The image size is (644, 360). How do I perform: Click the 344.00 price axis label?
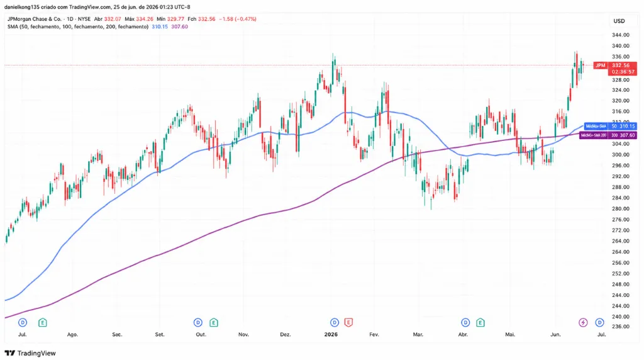click(x=620, y=35)
